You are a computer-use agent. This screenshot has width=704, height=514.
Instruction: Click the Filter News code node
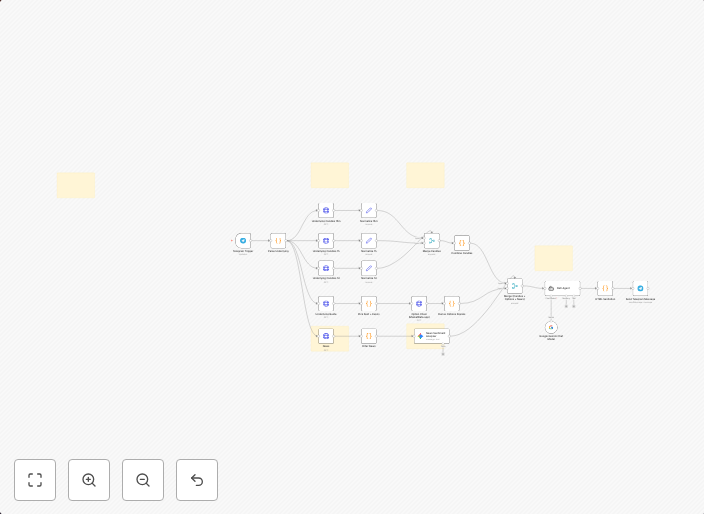point(369,336)
